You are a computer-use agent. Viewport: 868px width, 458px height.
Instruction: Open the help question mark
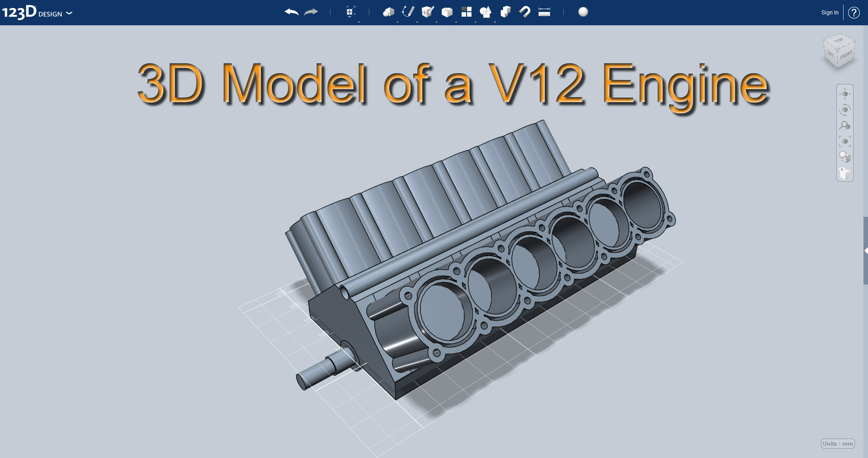[x=854, y=13]
